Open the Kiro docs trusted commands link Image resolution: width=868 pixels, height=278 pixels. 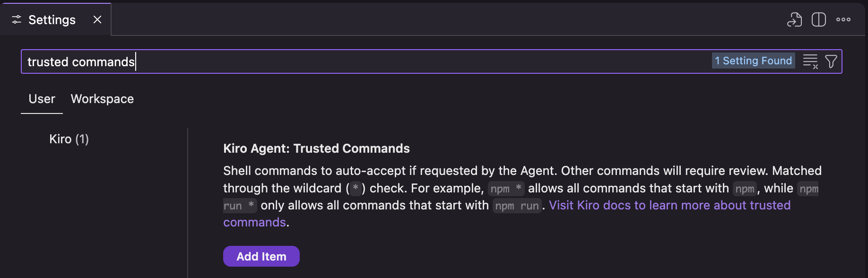[x=670, y=205]
